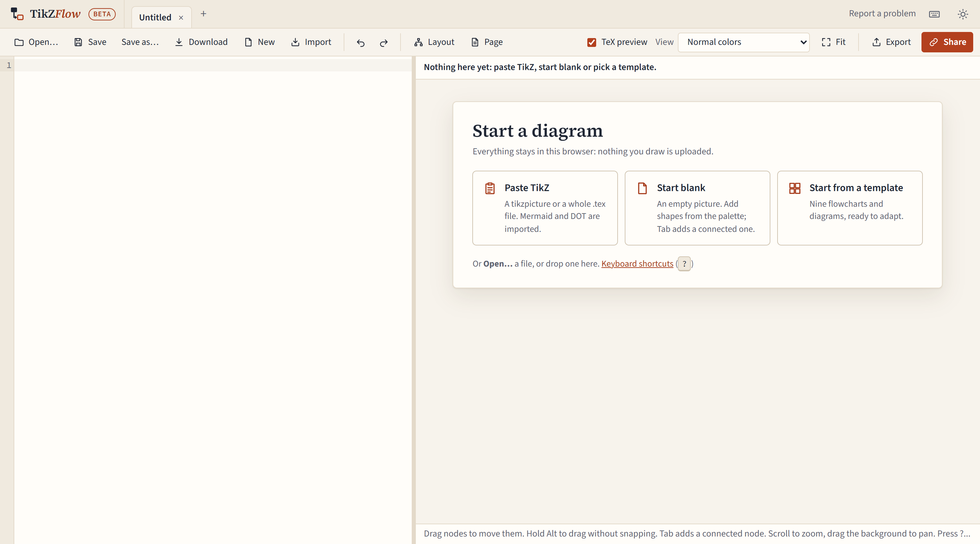Click line 1 in code editor

pyautogui.click(x=213, y=65)
